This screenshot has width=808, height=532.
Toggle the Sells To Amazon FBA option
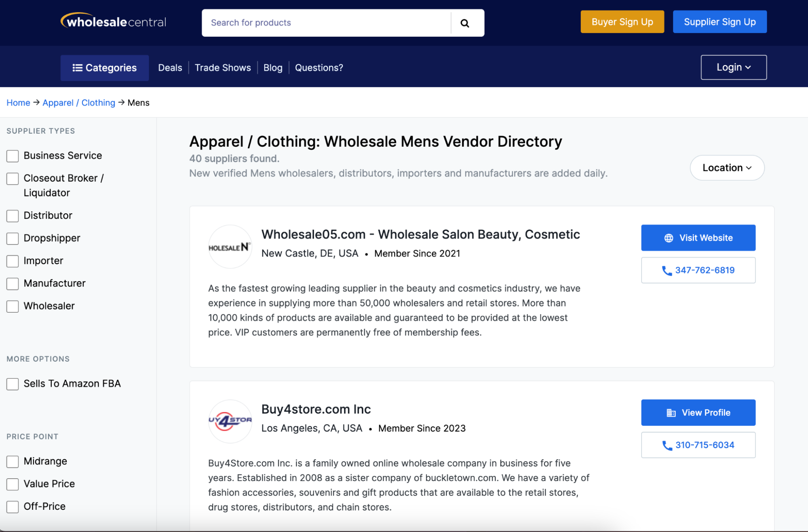[x=13, y=383]
